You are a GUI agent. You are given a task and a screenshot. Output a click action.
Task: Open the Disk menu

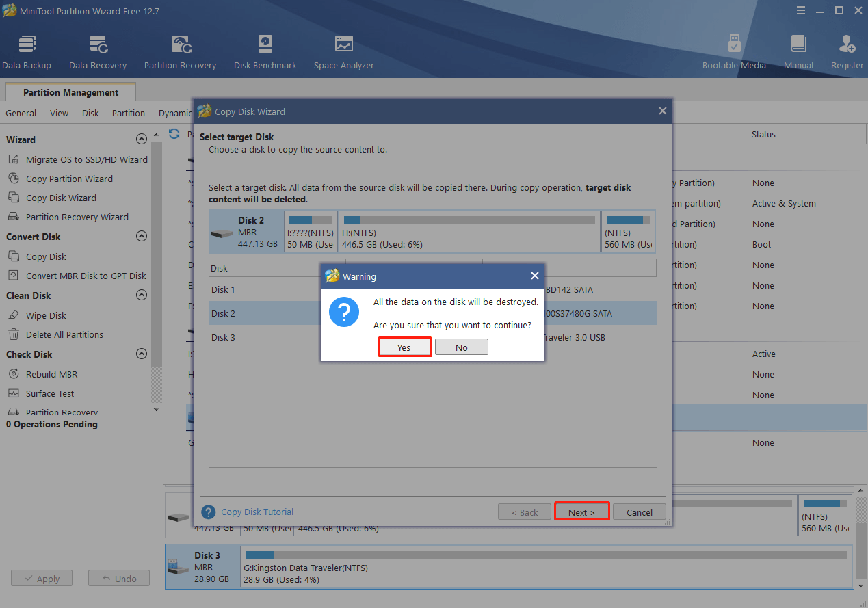coord(90,113)
